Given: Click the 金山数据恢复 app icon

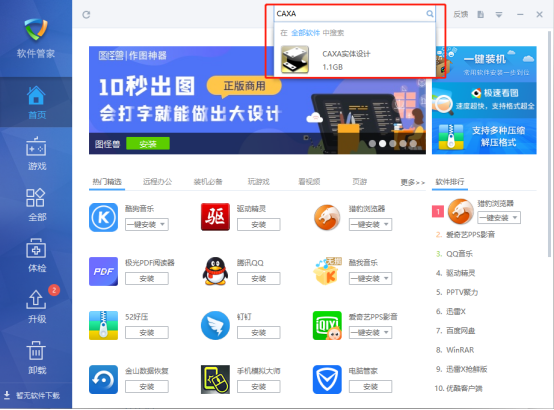Looking at the screenshot, I should pyautogui.click(x=104, y=379).
